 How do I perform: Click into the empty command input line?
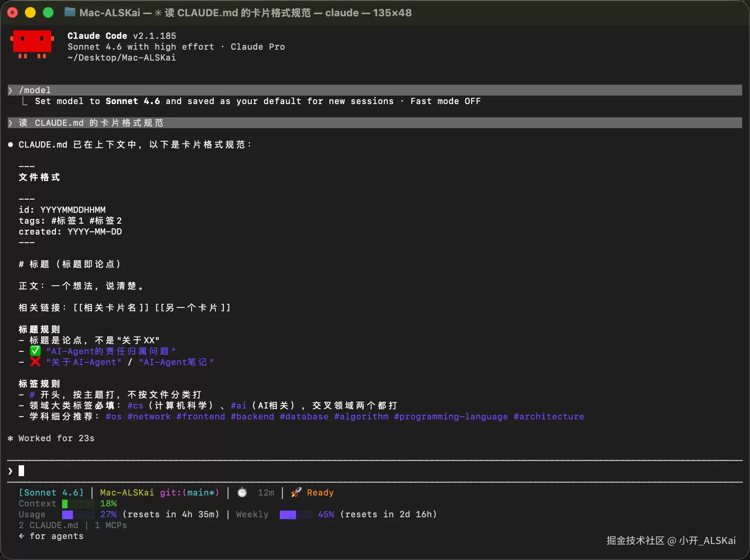point(375,471)
